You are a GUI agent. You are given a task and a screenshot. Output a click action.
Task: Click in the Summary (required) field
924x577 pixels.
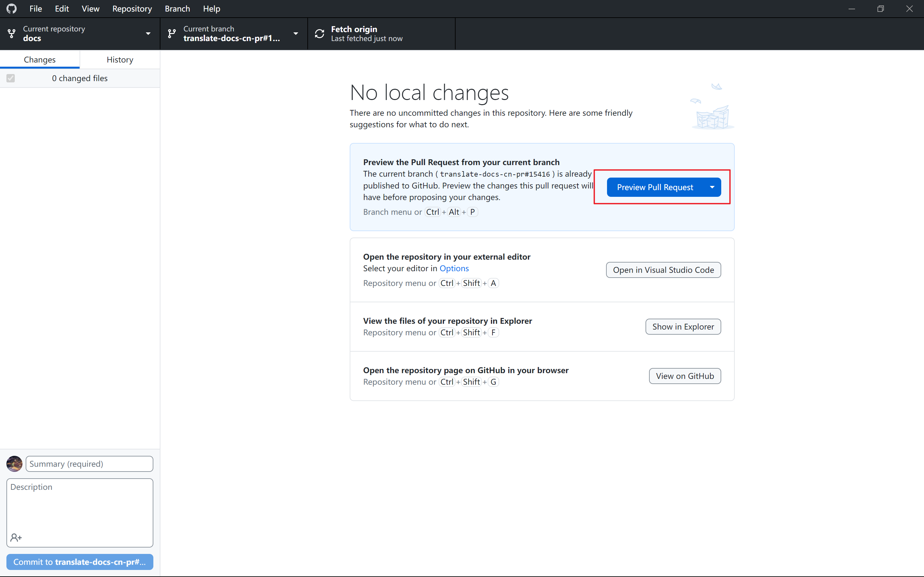click(x=89, y=464)
